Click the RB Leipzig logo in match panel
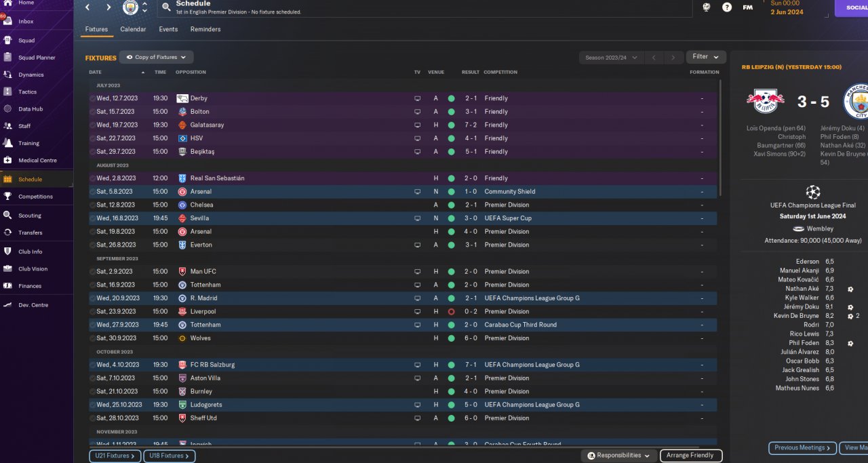The height and width of the screenshot is (463, 868). 766,101
